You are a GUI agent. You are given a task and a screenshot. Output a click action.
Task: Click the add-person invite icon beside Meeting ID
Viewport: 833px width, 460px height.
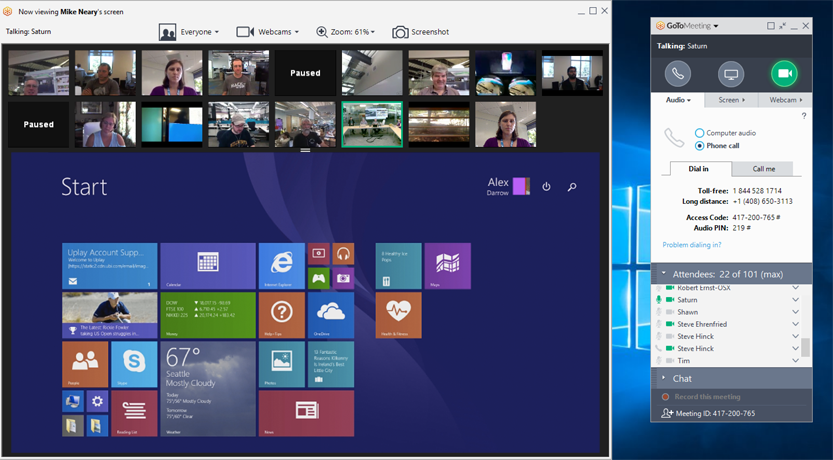click(x=667, y=413)
